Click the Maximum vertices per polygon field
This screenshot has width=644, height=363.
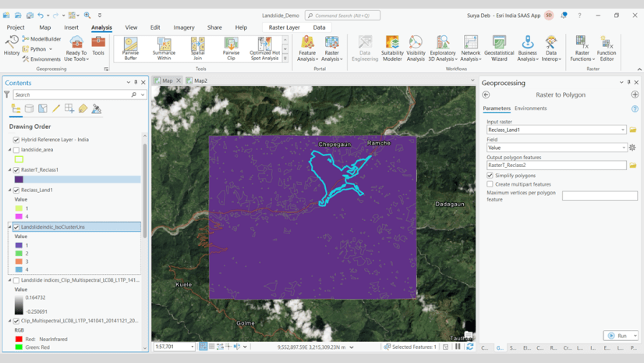tap(600, 196)
